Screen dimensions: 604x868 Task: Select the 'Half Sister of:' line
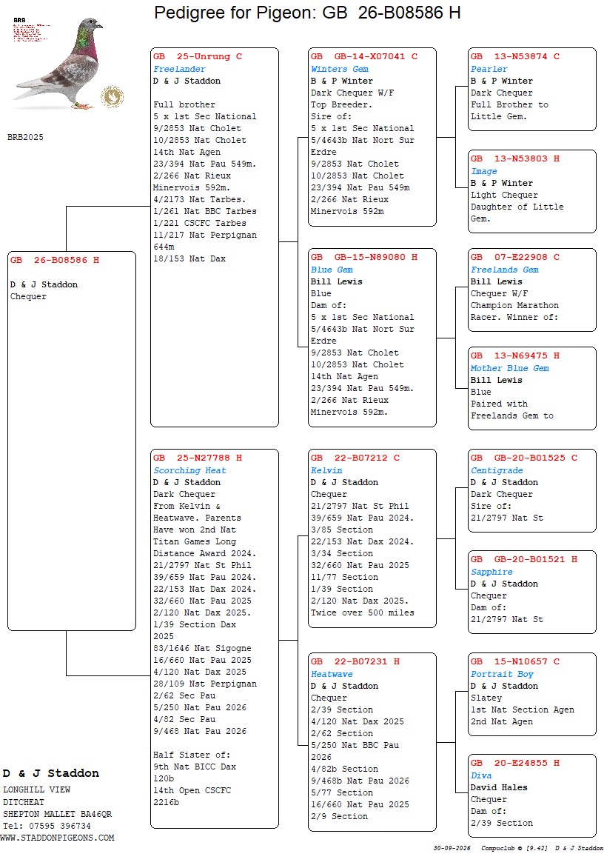point(192,755)
